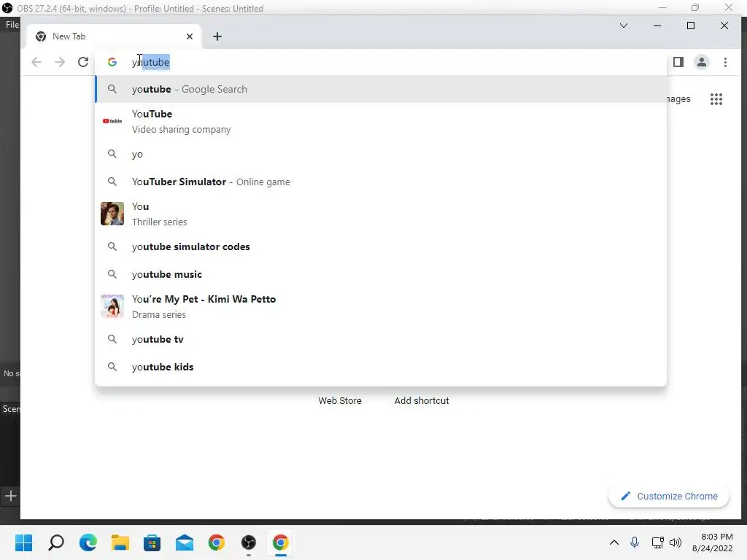Click the address bar with youtube text
The height and width of the screenshot is (560, 747).
pyautogui.click(x=381, y=62)
